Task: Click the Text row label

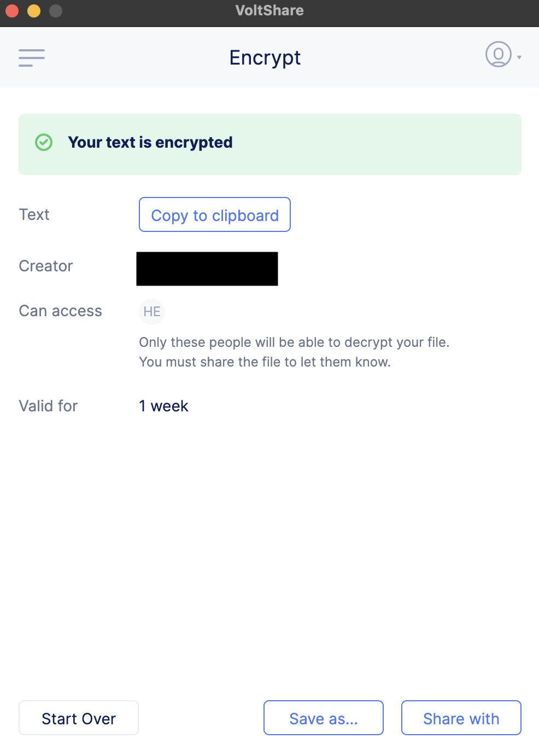Action: 34,214
